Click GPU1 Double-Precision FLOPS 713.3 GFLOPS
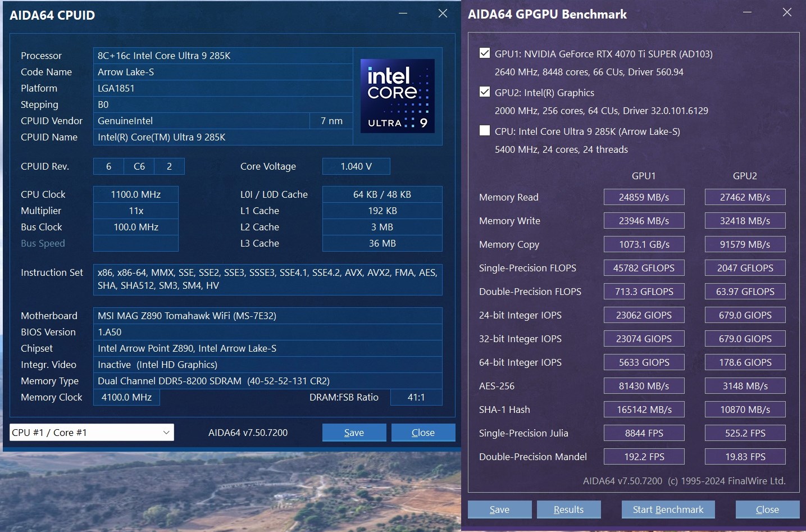 (644, 292)
